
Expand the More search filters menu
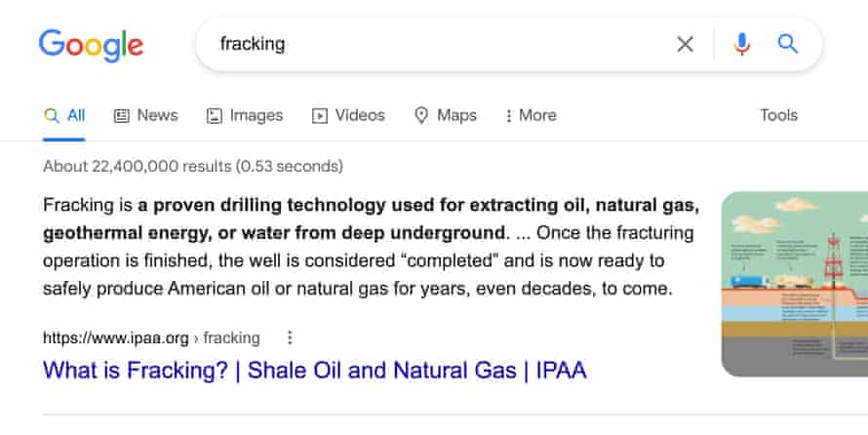point(531,115)
